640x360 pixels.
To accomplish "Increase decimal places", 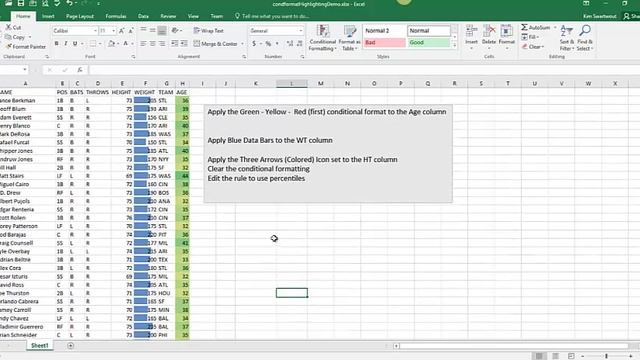I will tap(290, 44).
